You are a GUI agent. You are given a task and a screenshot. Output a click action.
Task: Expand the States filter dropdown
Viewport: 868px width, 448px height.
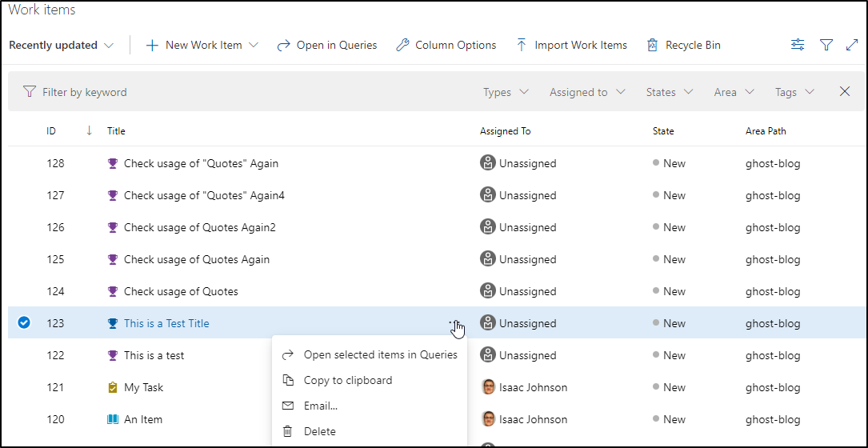click(670, 93)
